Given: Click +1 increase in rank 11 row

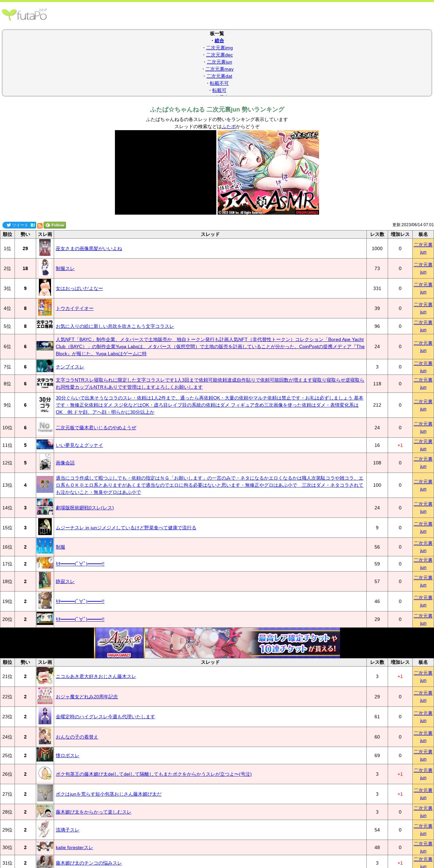Looking at the screenshot, I should pyautogui.click(x=400, y=445).
